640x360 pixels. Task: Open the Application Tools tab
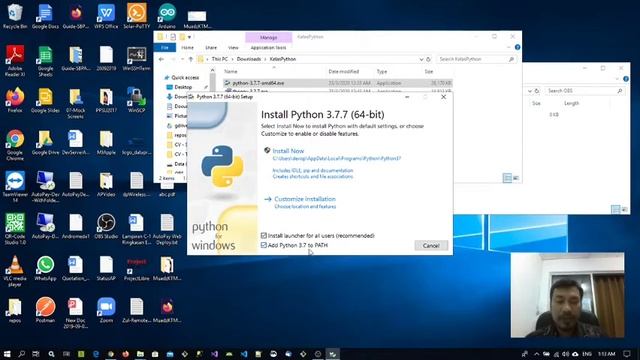point(268,48)
